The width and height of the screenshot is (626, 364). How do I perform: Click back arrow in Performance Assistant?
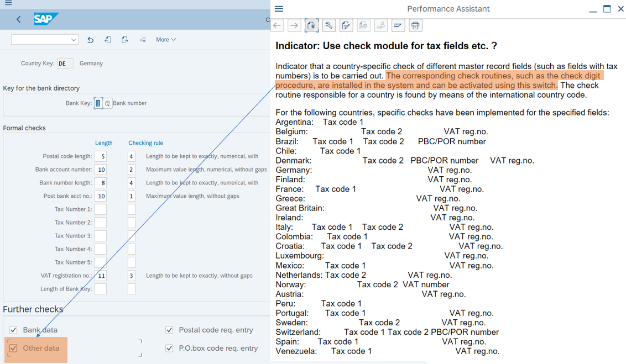pos(278,25)
